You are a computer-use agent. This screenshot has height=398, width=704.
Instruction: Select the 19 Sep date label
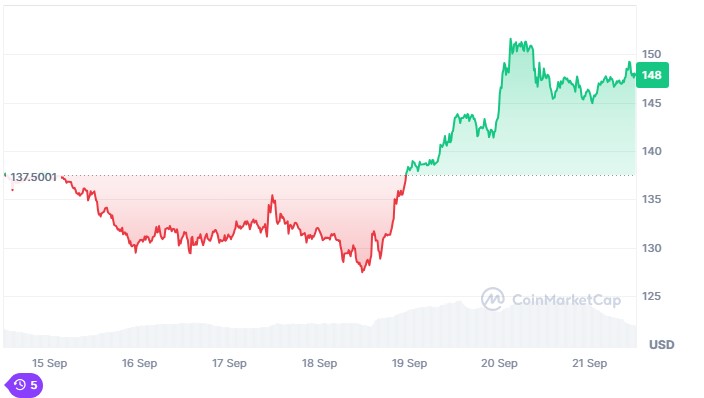(409, 363)
